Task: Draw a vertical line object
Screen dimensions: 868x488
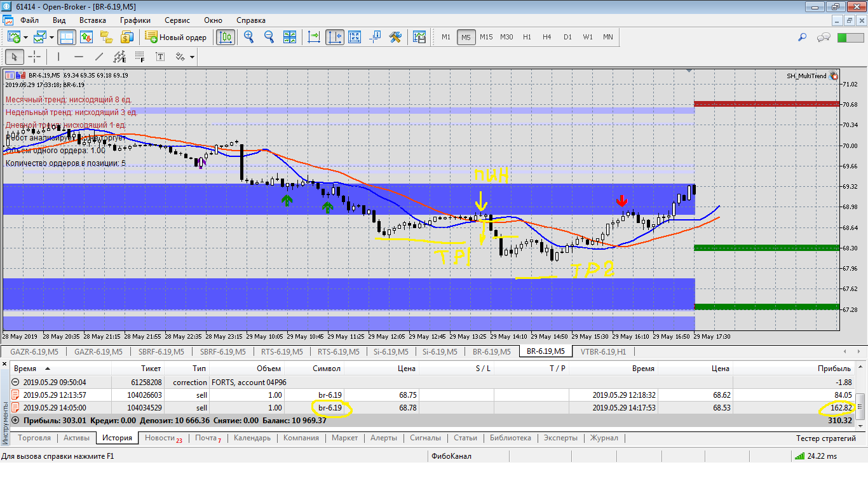Action: click(x=58, y=57)
